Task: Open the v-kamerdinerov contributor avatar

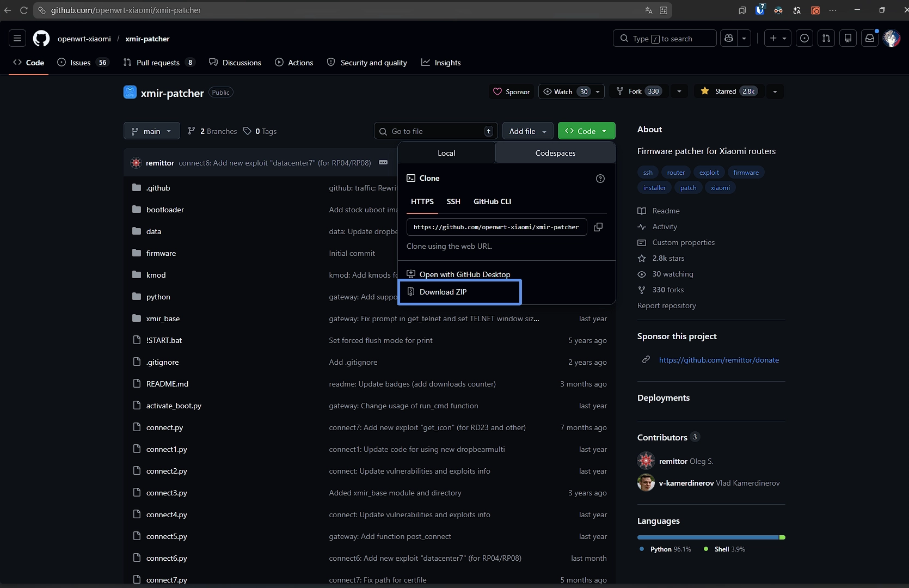Action: [646, 482]
